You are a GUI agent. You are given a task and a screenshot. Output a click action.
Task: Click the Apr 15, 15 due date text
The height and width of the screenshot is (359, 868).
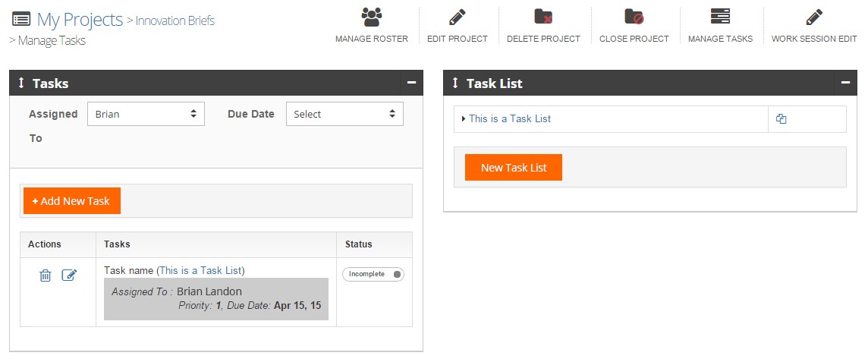[x=297, y=305]
